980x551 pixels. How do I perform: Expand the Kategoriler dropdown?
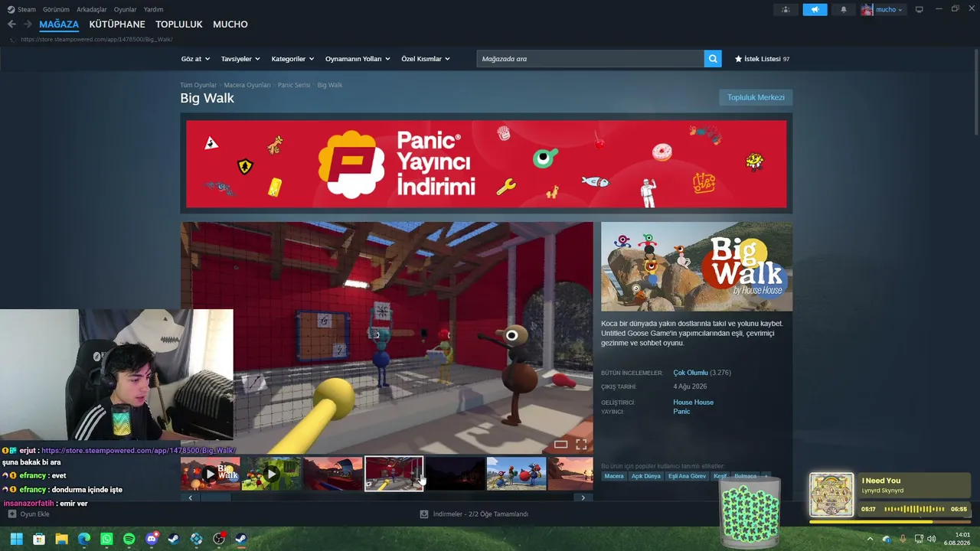(x=292, y=59)
